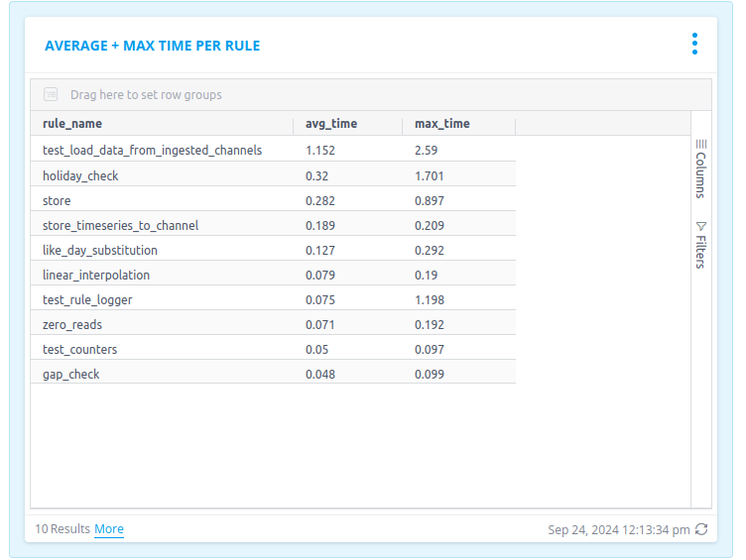Open the three-dot panel options menu

point(694,45)
